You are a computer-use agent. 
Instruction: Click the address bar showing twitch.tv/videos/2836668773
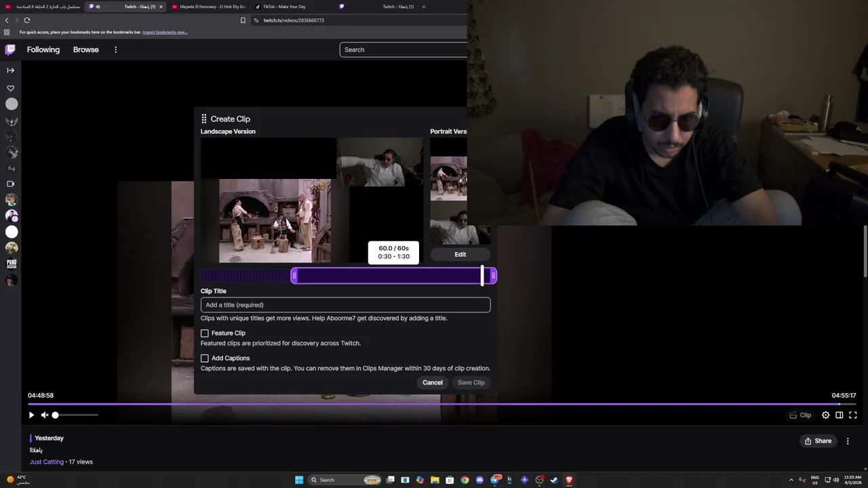[359, 20]
